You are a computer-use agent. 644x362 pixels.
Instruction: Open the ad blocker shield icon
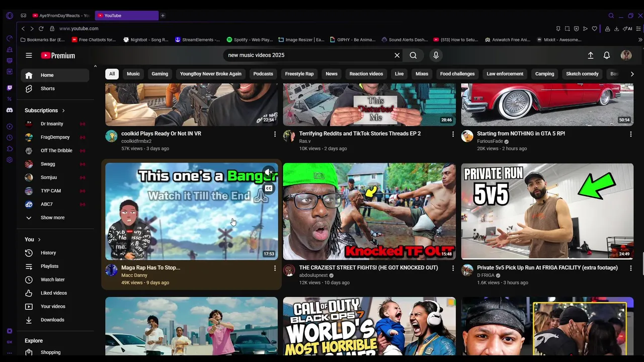[x=576, y=29]
